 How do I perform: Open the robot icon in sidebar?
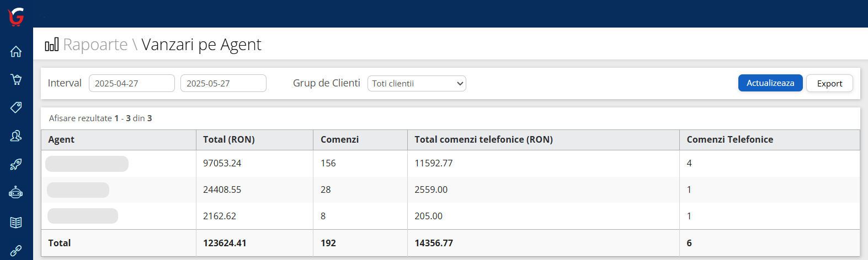tap(16, 192)
